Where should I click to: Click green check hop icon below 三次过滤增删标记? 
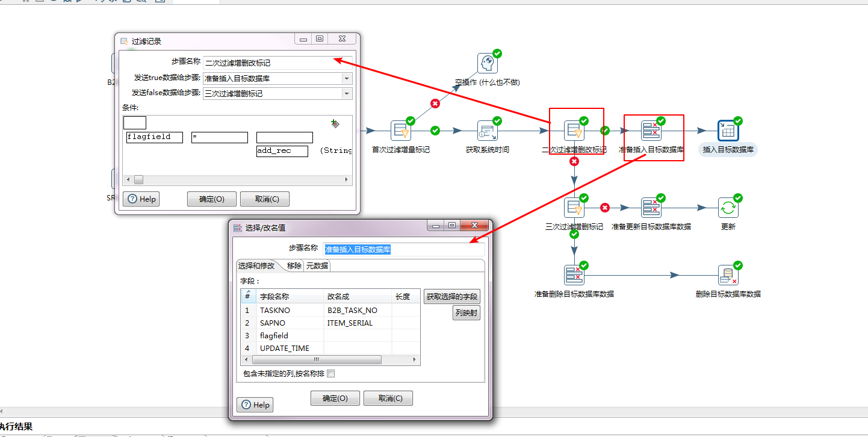[x=574, y=234]
